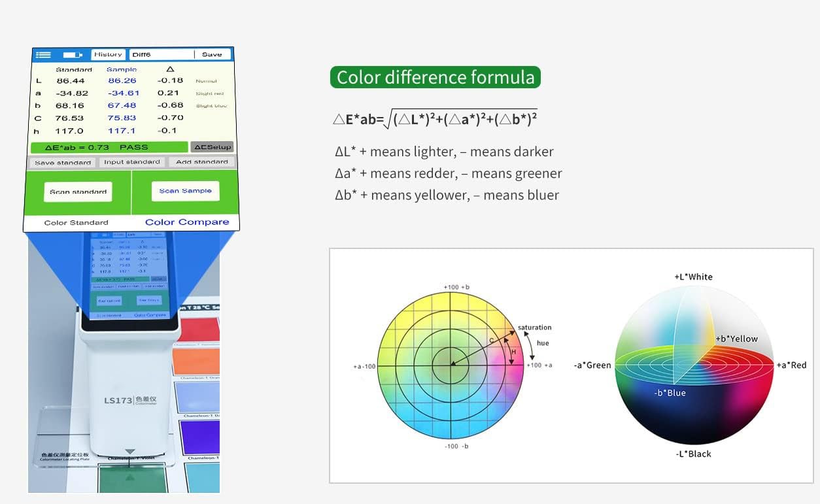Open ΔESetup settings
This screenshot has height=504, width=820.
tap(213, 147)
